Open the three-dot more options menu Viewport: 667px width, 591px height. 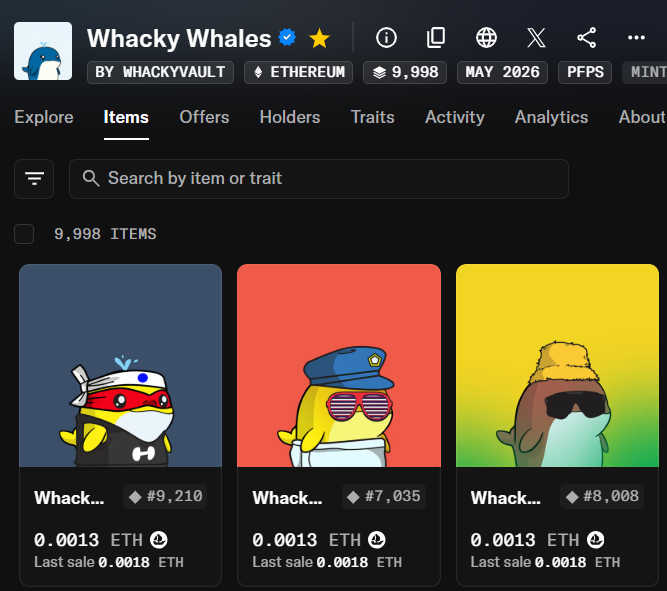tap(636, 38)
